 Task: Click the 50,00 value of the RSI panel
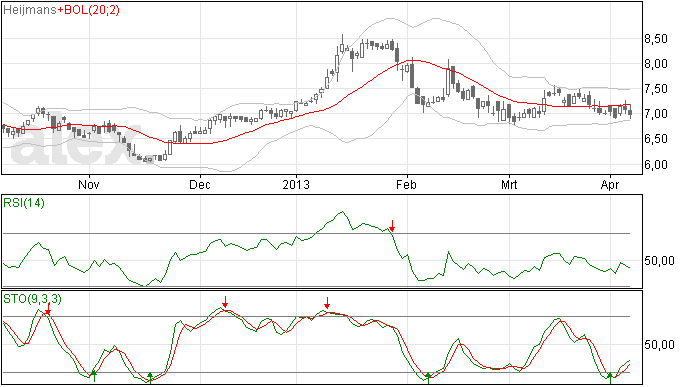point(659,261)
